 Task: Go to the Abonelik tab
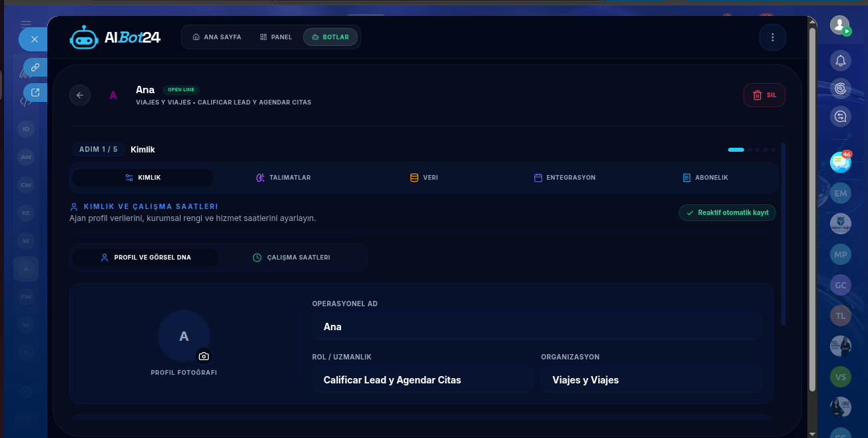pos(705,178)
